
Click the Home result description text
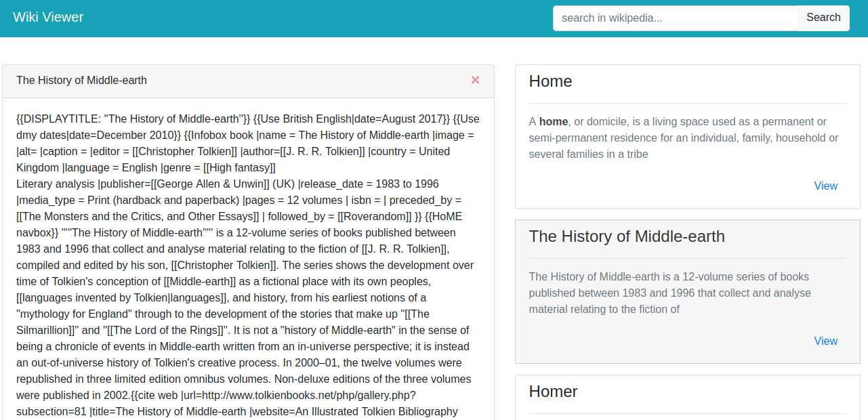(x=684, y=138)
